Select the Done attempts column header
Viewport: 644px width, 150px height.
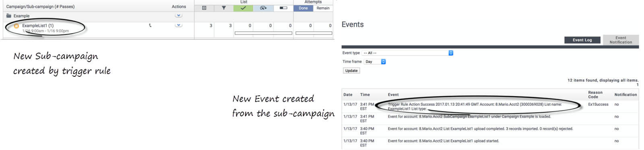pos(303,8)
